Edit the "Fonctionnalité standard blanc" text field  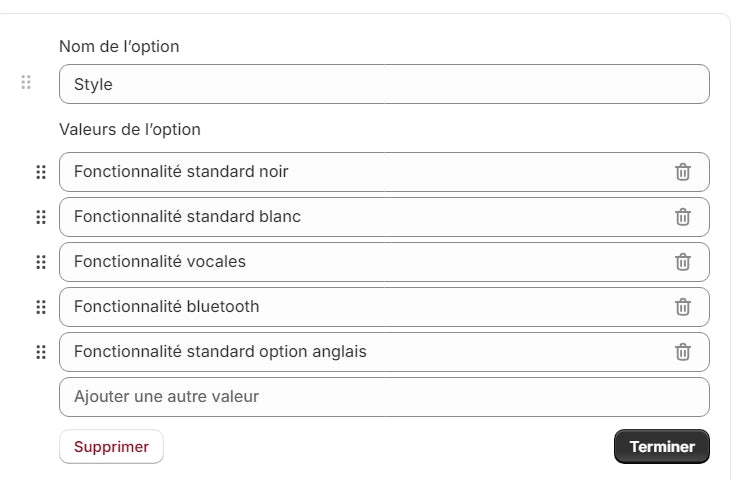tap(360, 217)
